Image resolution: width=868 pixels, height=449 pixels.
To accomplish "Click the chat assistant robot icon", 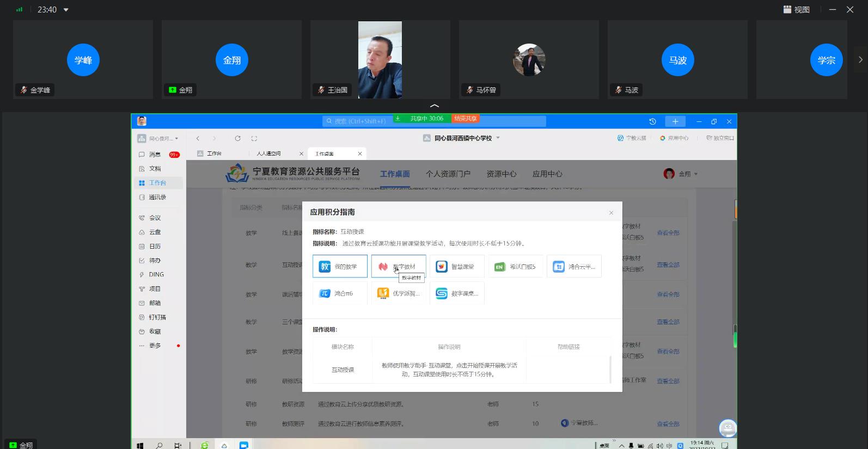I will point(728,428).
